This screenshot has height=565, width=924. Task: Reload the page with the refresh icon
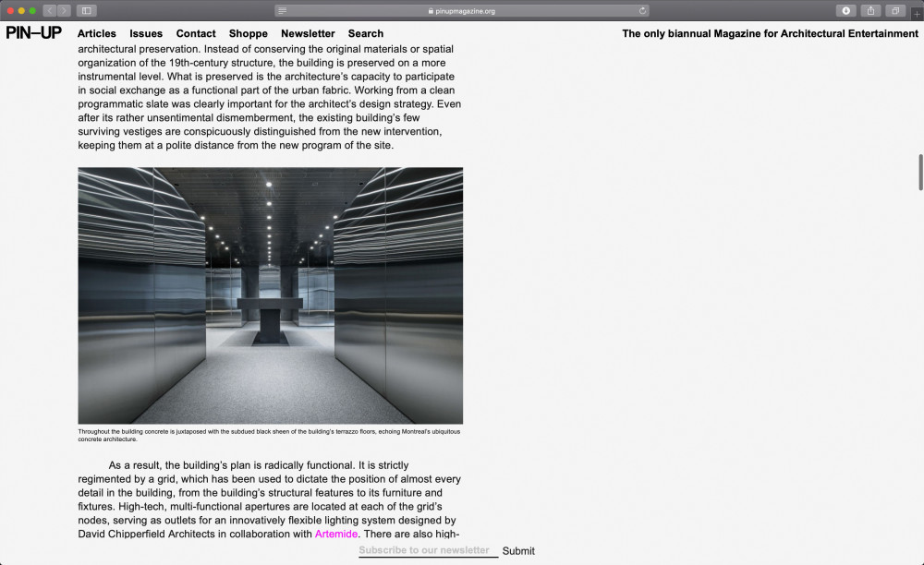click(x=642, y=10)
